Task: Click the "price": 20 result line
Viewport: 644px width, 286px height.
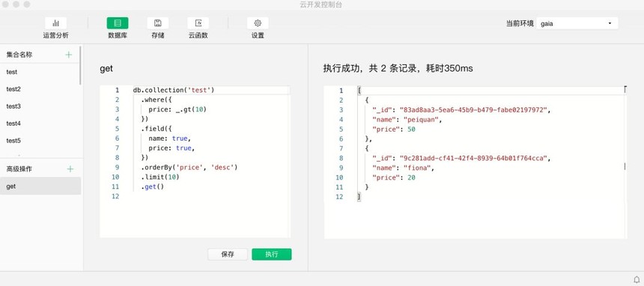Action: pos(394,177)
